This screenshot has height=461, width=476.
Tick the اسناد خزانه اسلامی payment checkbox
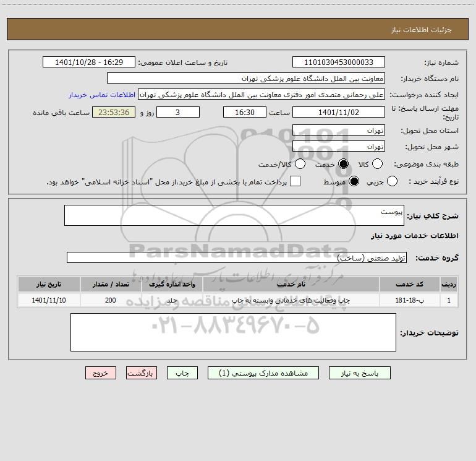(x=295, y=181)
